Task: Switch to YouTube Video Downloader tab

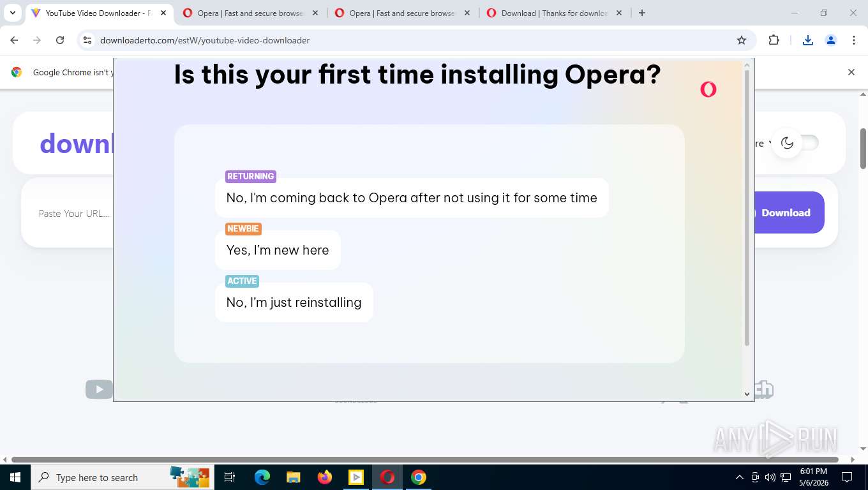Action: click(98, 13)
